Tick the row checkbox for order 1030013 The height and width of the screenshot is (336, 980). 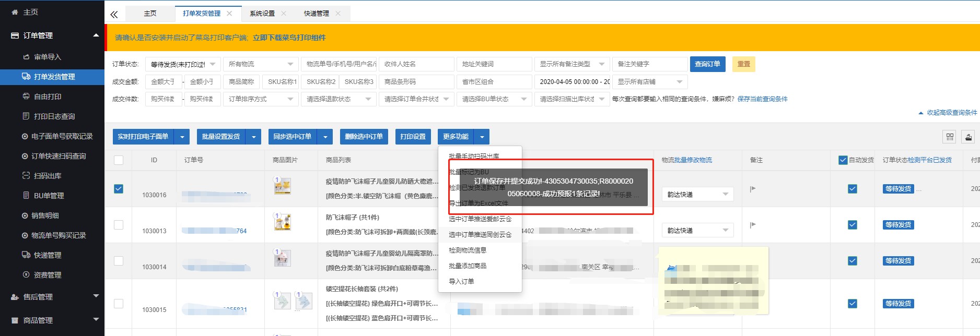pos(119,225)
